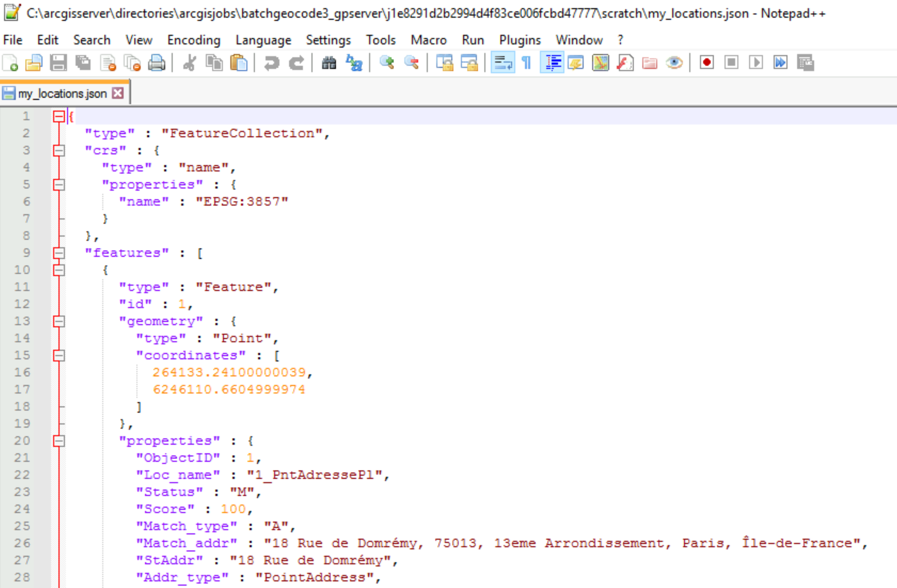The image size is (897, 588).
Task: Print the document with printer icon
Action: coord(157,63)
